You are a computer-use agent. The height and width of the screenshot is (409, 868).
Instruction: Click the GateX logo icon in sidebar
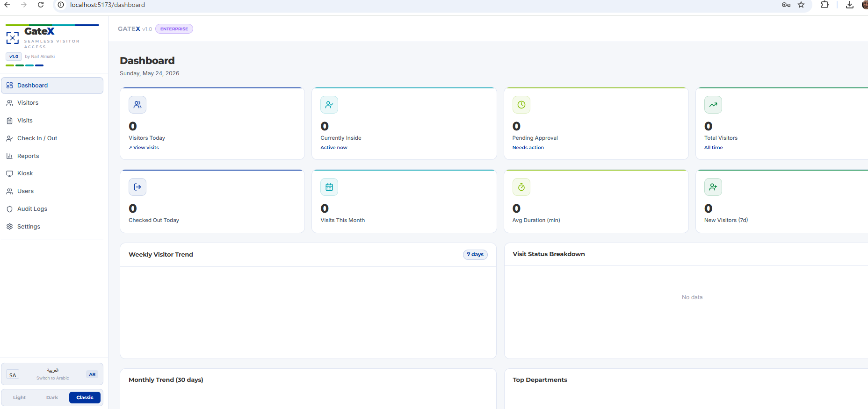tap(13, 38)
